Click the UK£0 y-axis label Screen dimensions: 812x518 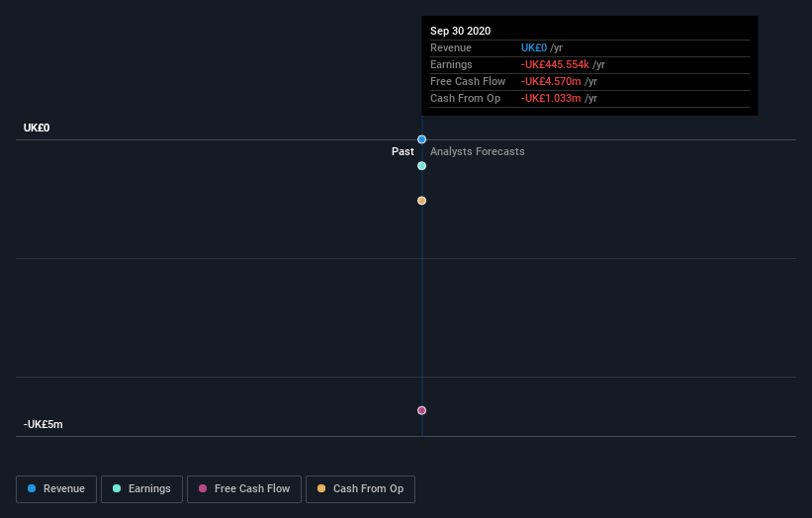pyautogui.click(x=37, y=128)
